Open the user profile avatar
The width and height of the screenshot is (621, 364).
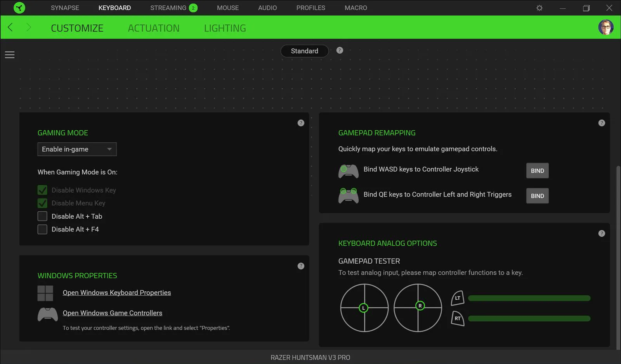[605, 27]
